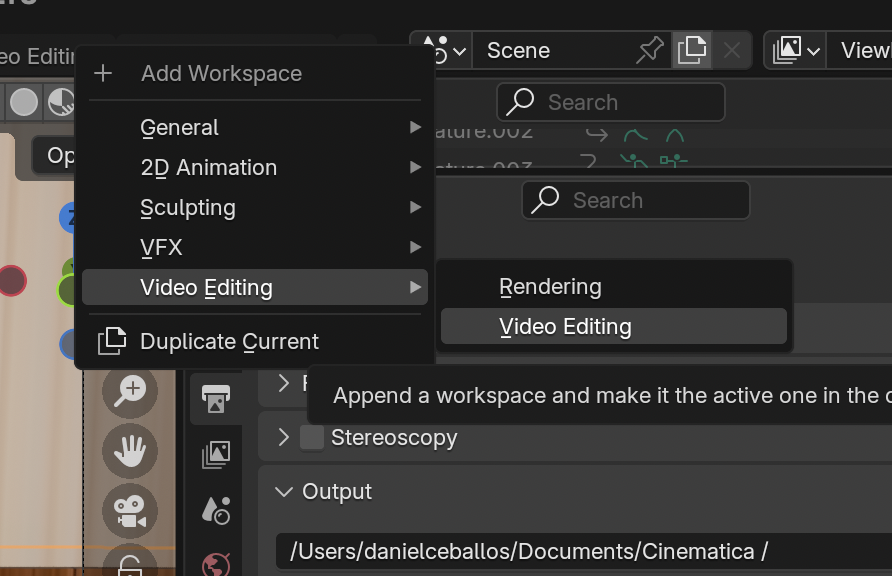Open the Scene properties tab icon
Image resolution: width=892 pixels, height=576 pixels.
point(216,510)
